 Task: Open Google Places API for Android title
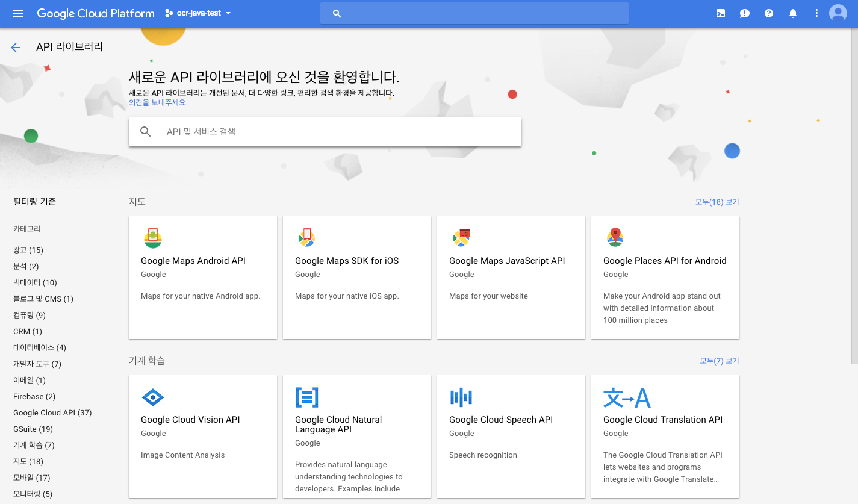[665, 261]
